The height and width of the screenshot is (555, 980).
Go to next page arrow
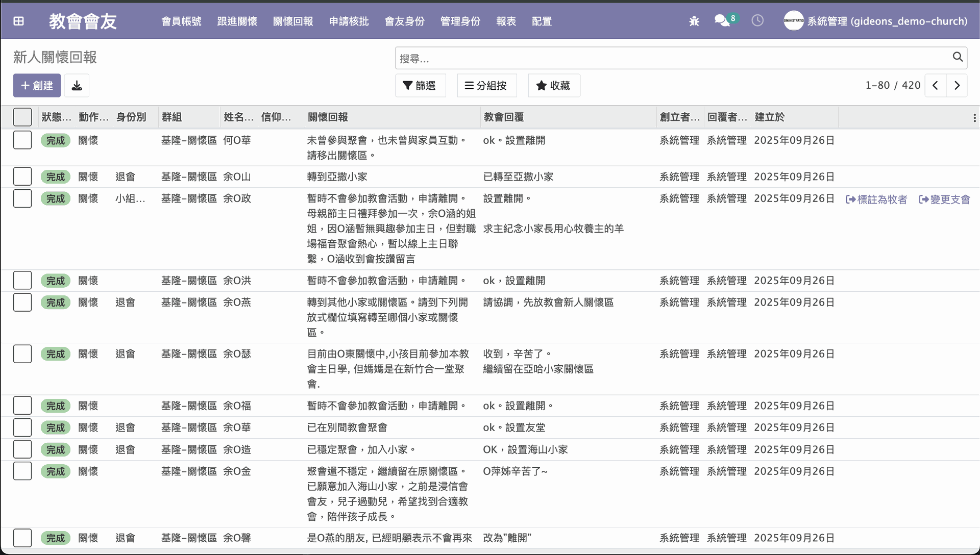pyautogui.click(x=957, y=85)
